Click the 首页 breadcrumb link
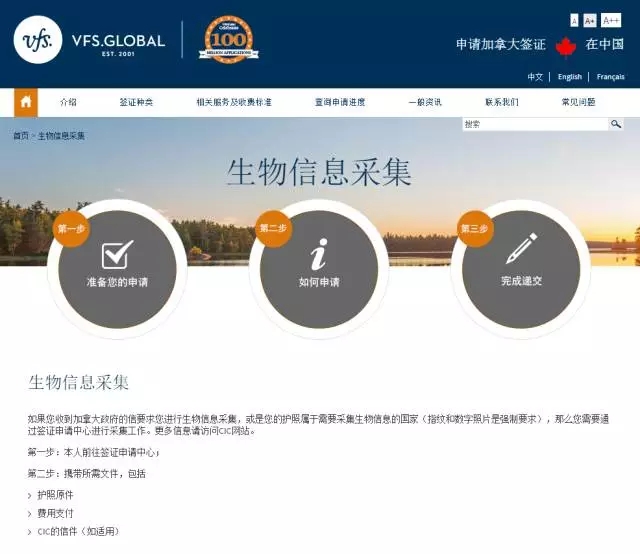Viewport: 640px width, 554px height. [x=20, y=135]
